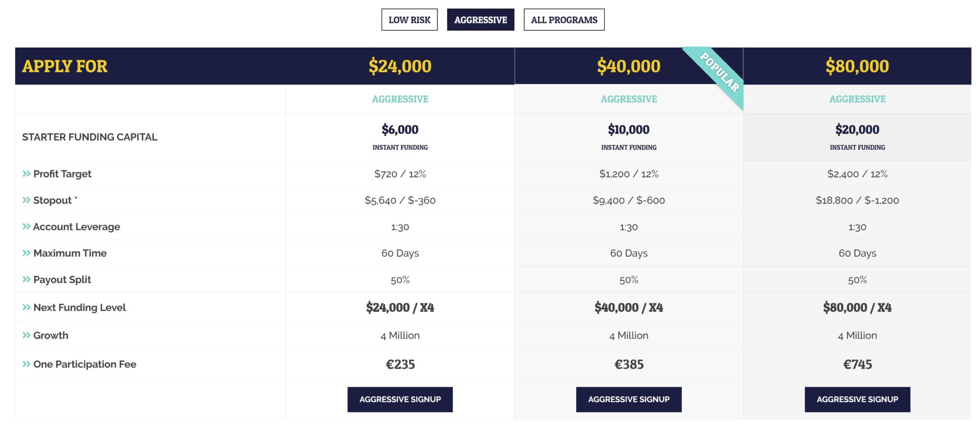Click the Stopout row label

52,200
